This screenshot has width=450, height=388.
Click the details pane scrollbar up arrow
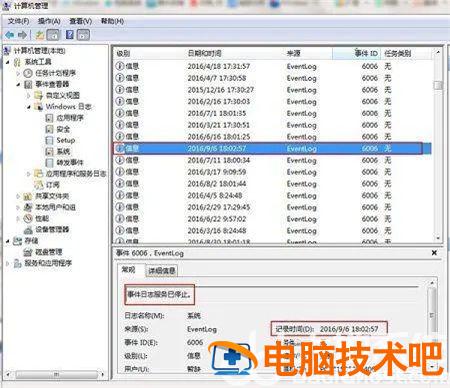click(x=432, y=283)
